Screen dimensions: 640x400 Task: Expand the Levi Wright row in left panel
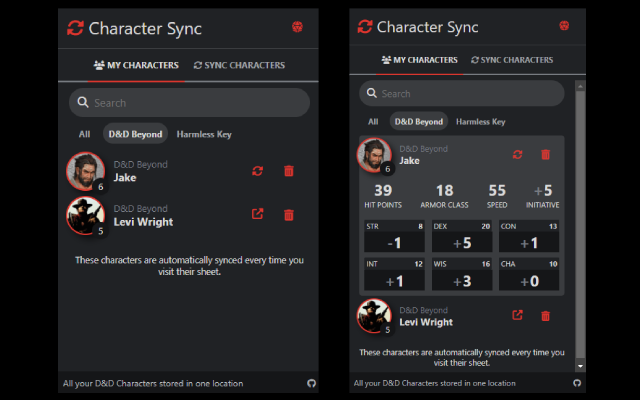188,216
